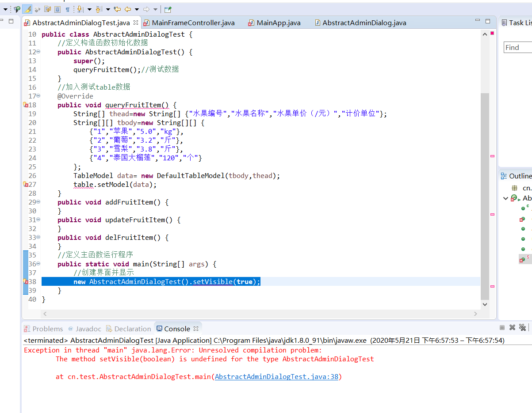Viewport: 532px width, 413px height.
Task: Open the Javadoc view tab
Action: pos(84,329)
